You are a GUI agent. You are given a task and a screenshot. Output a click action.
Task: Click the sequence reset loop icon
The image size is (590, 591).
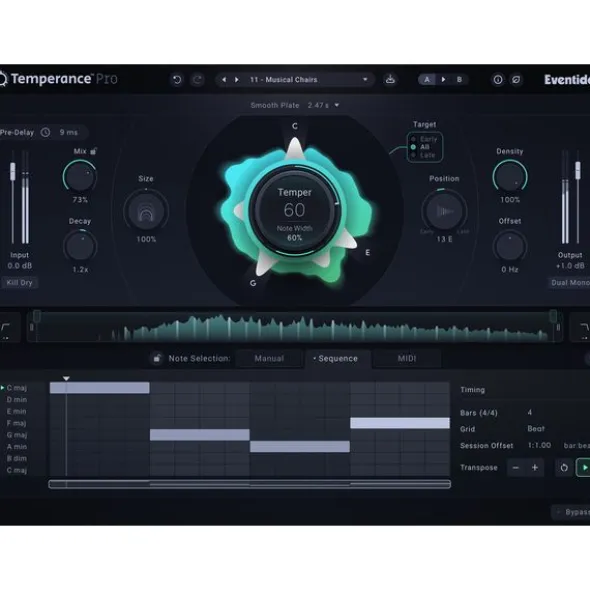[x=564, y=468]
